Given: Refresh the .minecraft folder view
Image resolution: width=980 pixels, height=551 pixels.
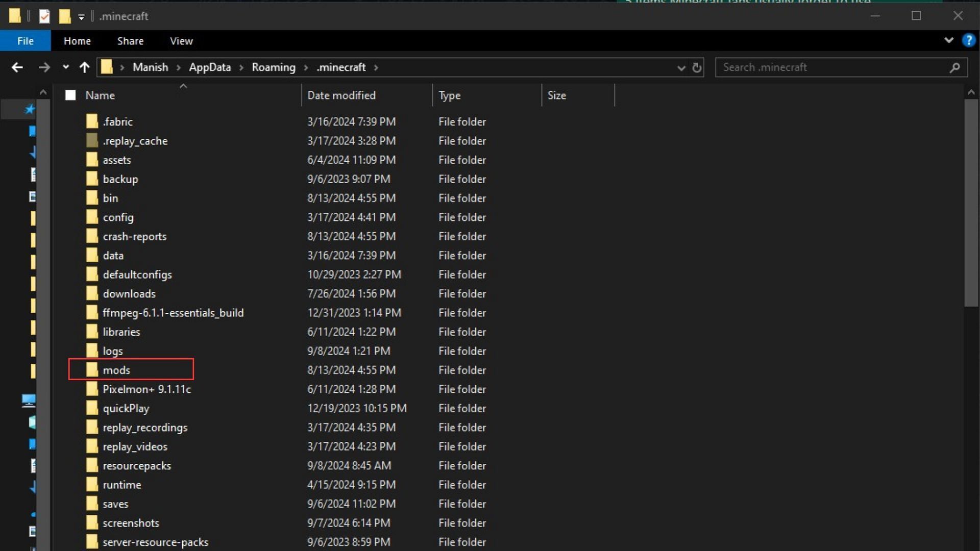Looking at the screenshot, I should point(697,67).
